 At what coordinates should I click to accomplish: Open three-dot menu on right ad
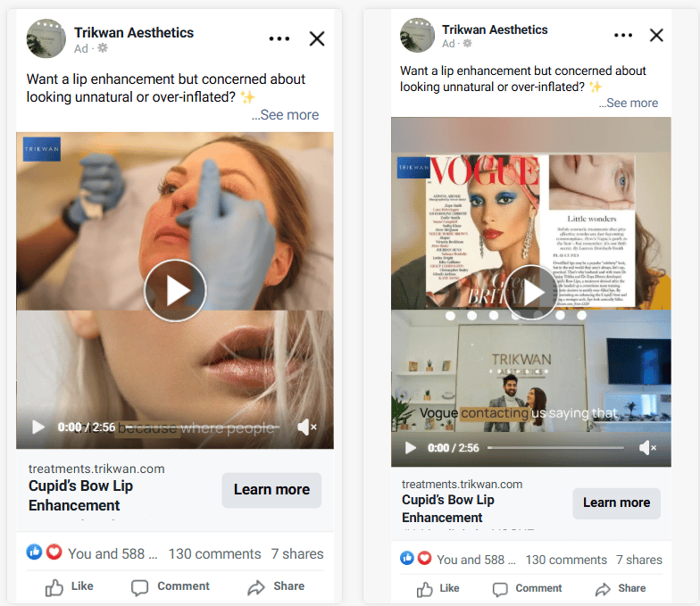point(623,35)
